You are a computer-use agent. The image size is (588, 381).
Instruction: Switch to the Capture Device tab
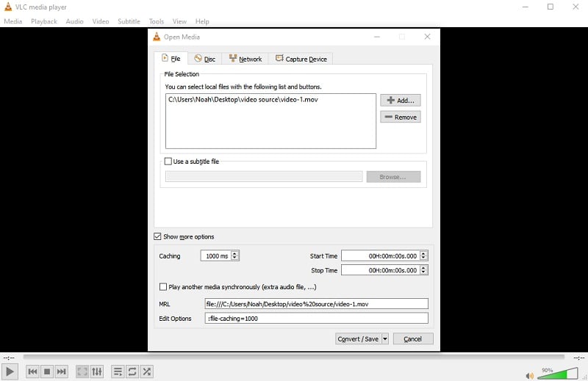coord(301,59)
